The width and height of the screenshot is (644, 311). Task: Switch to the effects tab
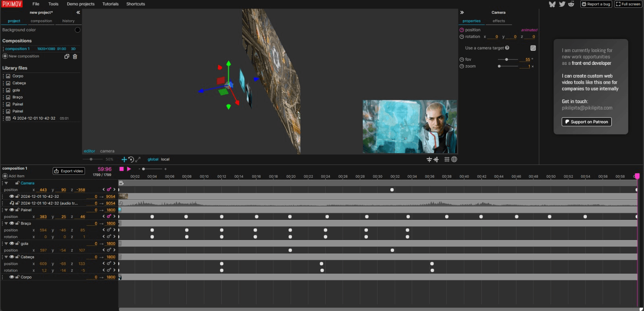pos(498,21)
